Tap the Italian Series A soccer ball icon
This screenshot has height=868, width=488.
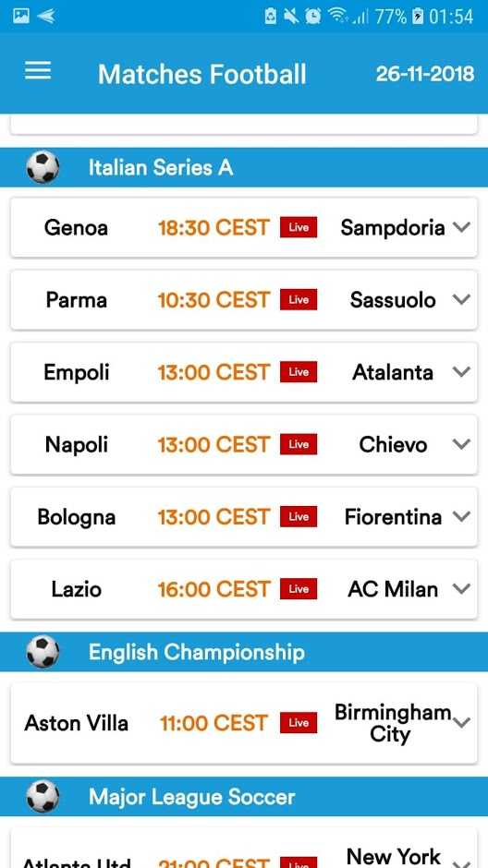43,167
